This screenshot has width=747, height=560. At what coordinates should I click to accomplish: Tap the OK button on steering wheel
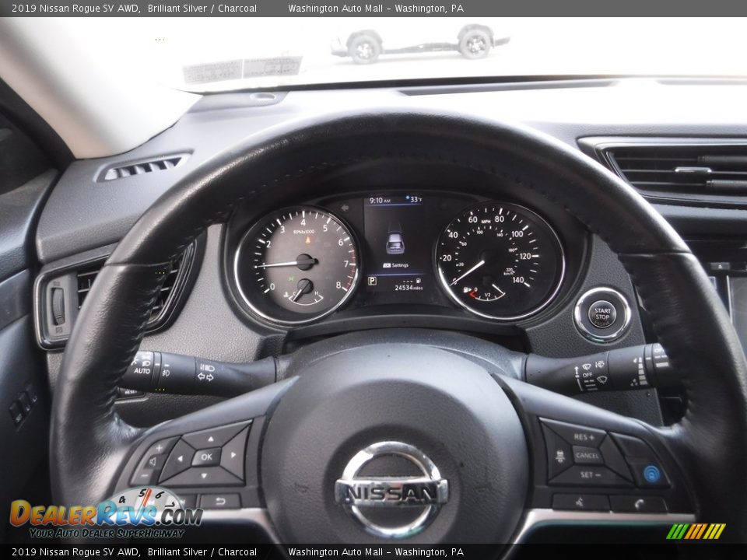[x=205, y=457]
